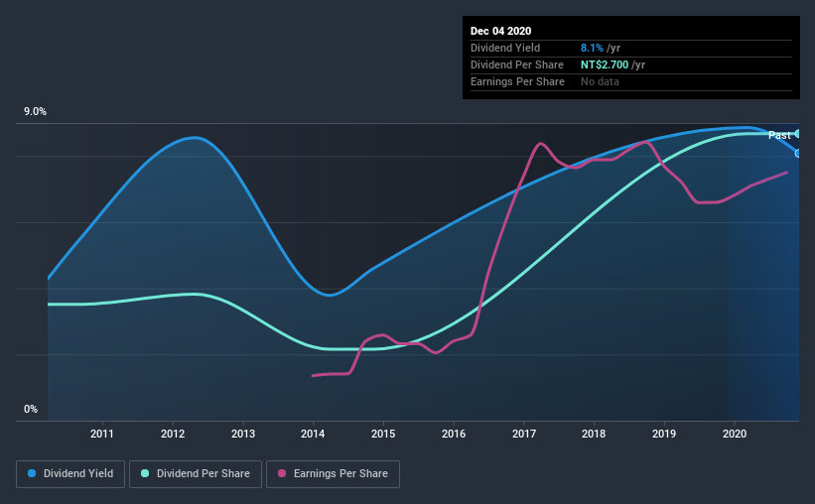Click the 2017 x-axis label
Viewport: 815px width, 504px height.
pos(524,434)
